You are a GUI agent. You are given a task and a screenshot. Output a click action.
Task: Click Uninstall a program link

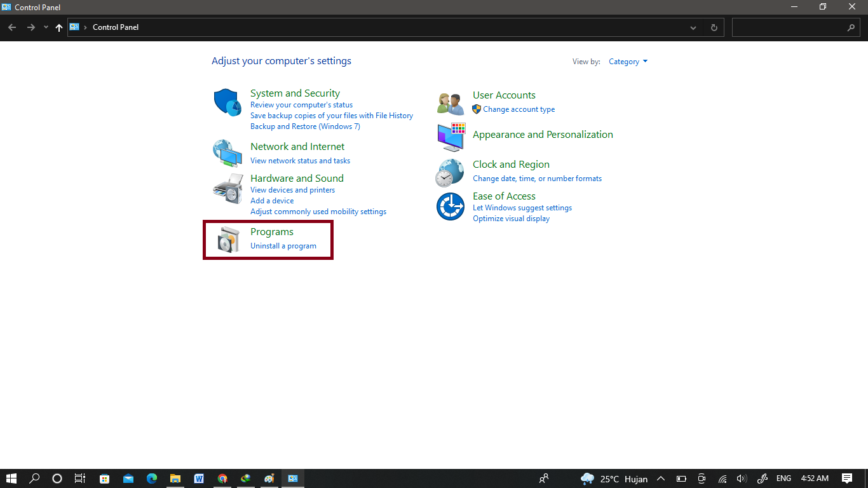(x=283, y=246)
